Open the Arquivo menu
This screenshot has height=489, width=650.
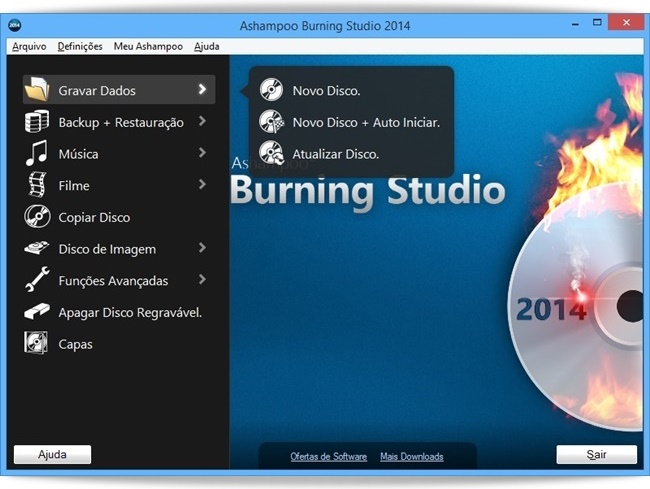(29, 46)
